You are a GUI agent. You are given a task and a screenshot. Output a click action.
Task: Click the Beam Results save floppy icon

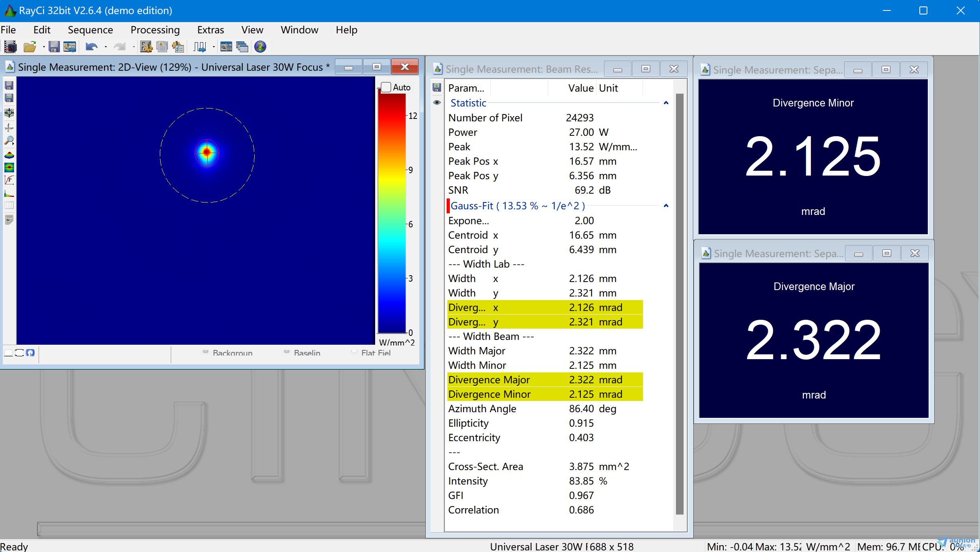click(x=437, y=88)
